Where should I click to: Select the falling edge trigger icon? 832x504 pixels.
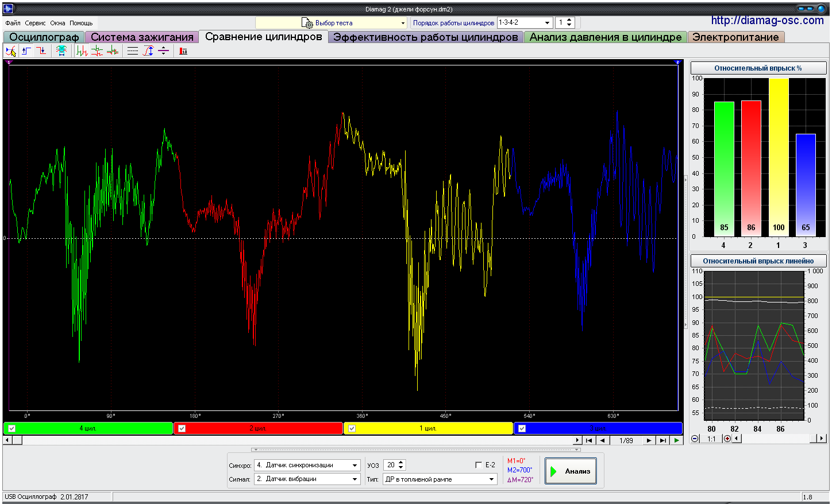pyautogui.click(x=41, y=51)
